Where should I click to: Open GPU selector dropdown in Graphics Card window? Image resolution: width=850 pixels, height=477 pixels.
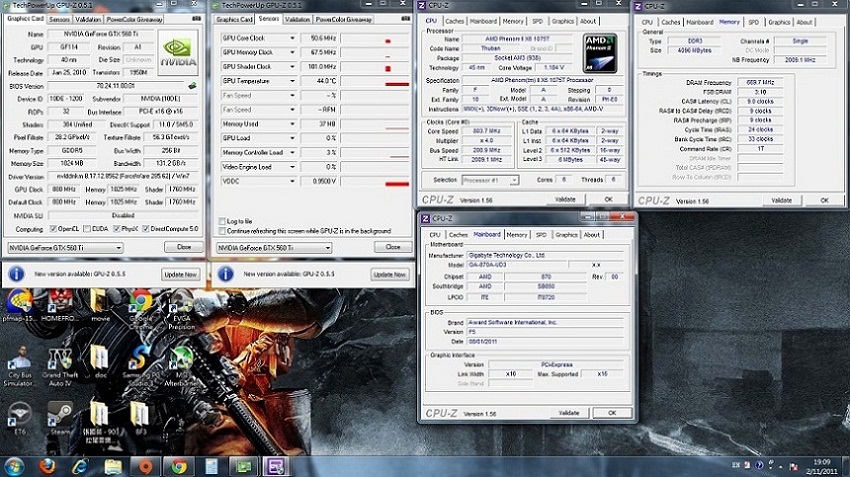(x=119, y=248)
